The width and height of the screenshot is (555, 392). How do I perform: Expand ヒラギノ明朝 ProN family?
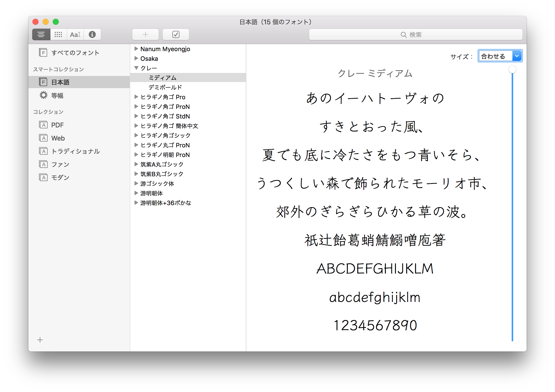pos(136,154)
